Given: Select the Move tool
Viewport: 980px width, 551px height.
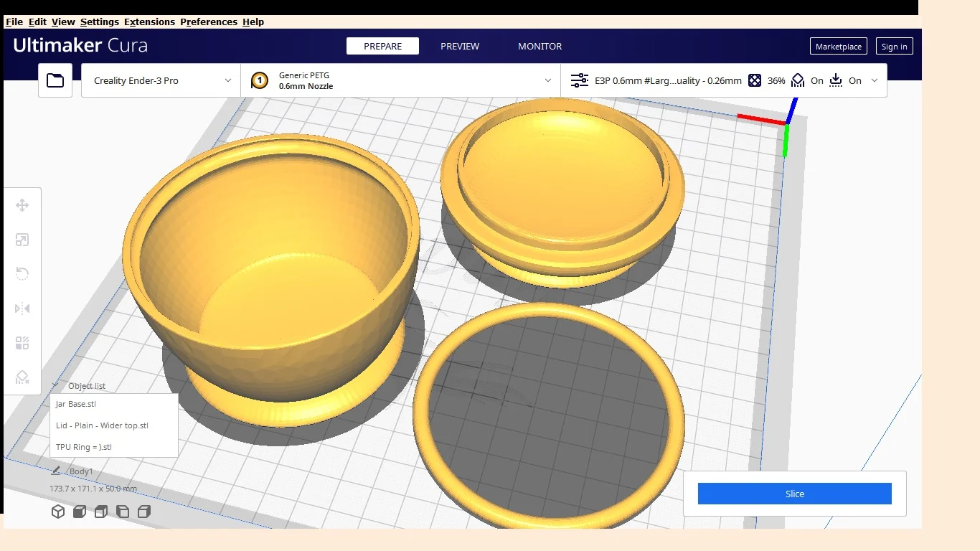Looking at the screenshot, I should 22,205.
